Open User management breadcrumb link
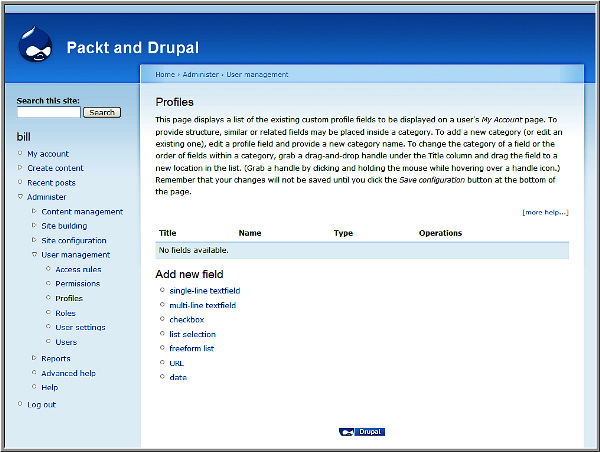This screenshot has height=452, width=600. [x=257, y=75]
